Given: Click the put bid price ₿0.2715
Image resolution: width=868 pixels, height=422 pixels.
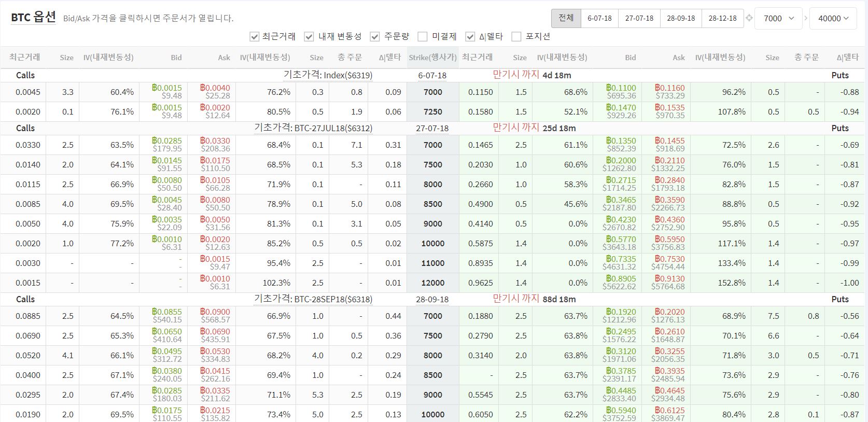Looking at the screenshot, I should pos(621,180).
